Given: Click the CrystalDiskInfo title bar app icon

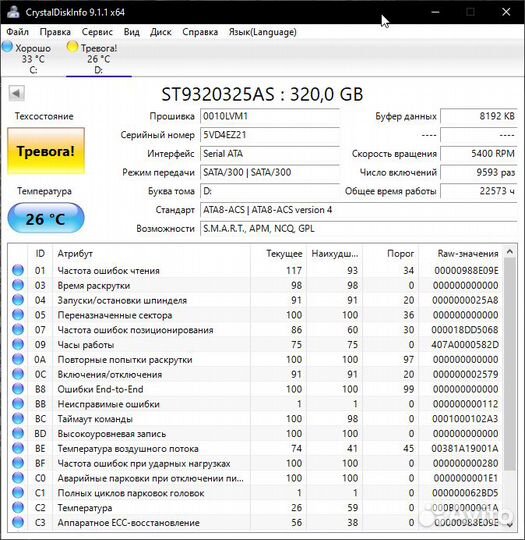Looking at the screenshot, I should (14, 12).
